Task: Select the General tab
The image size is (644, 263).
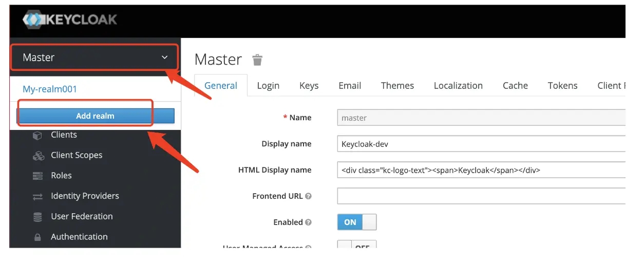Action: point(221,86)
